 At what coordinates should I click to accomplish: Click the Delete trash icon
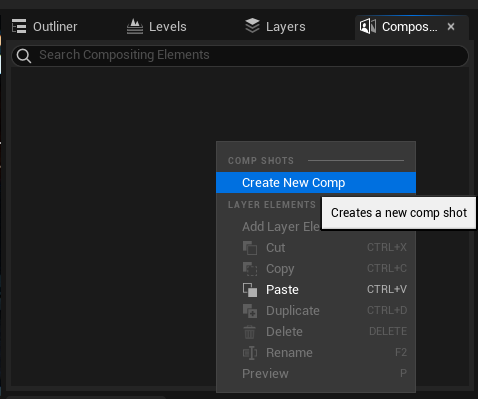point(249,332)
